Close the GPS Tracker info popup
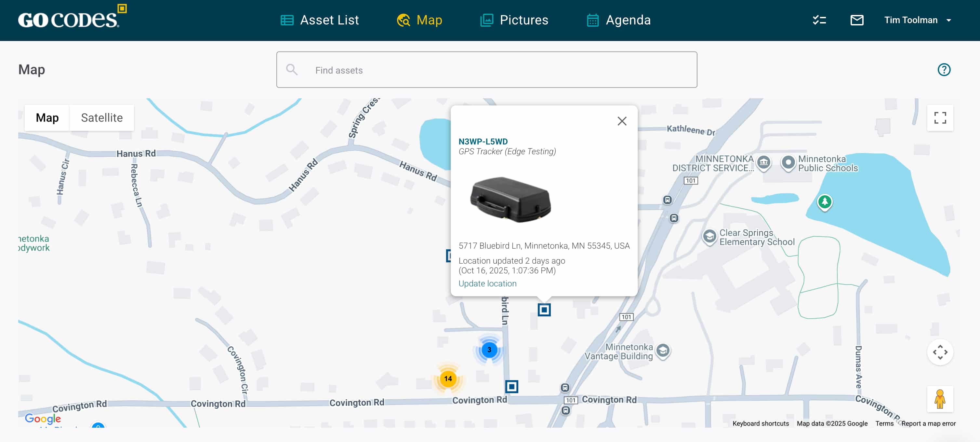The width and height of the screenshot is (980, 442). 622,121
